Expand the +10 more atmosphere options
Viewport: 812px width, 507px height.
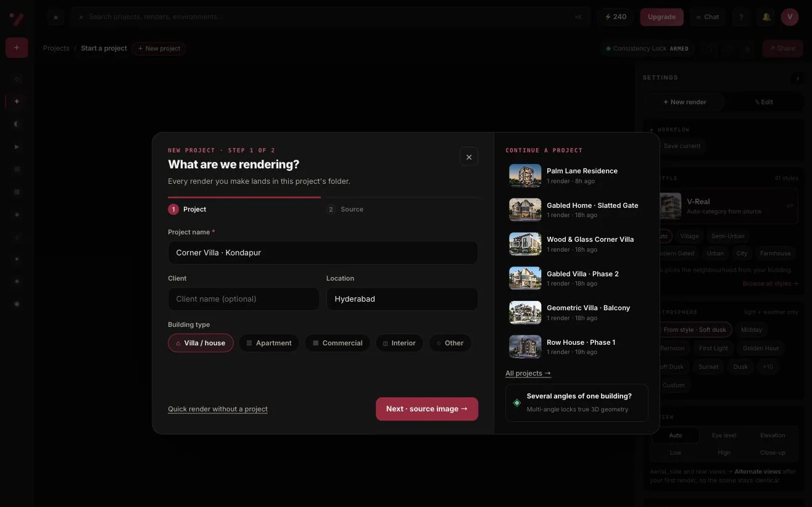(768, 366)
